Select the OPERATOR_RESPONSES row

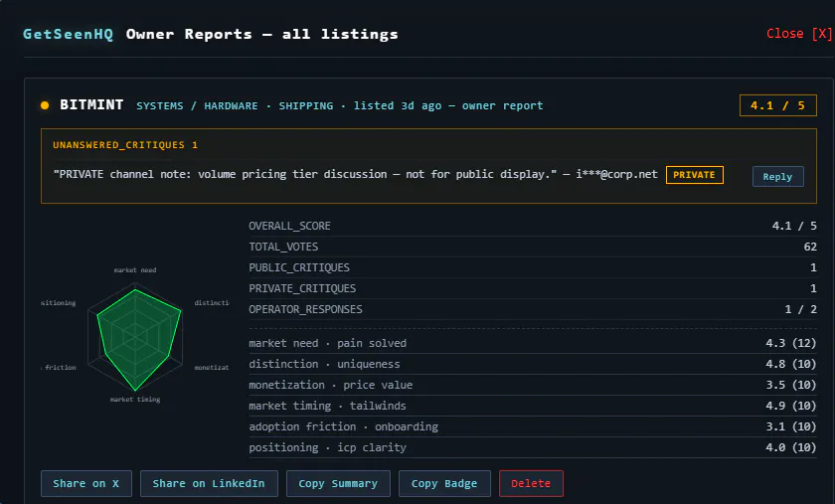(x=533, y=309)
